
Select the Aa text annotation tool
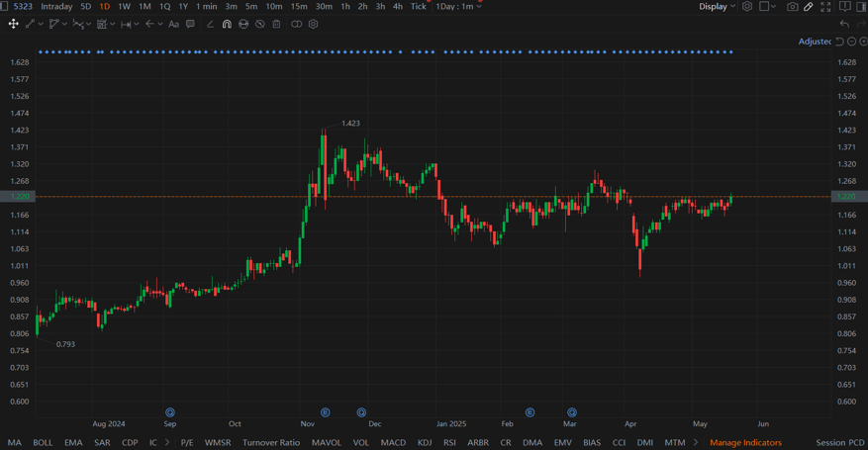tap(173, 24)
